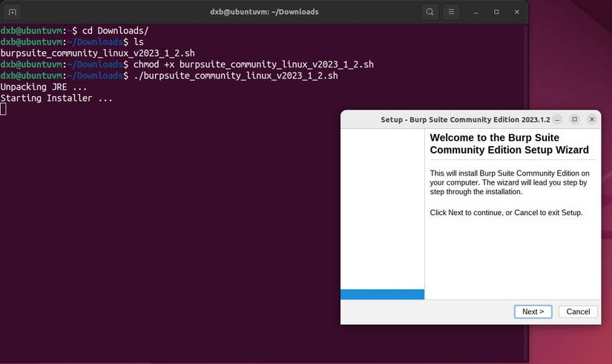Cancel the Burp Suite setup wizard
This screenshot has width=612, height=364.
click(x=578, y=311)
